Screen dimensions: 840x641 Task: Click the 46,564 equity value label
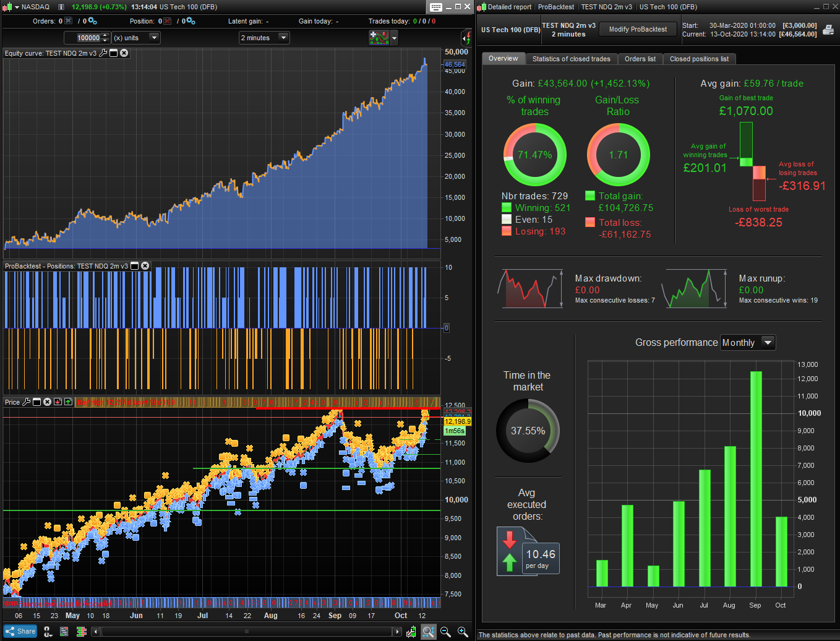(455, 64)
